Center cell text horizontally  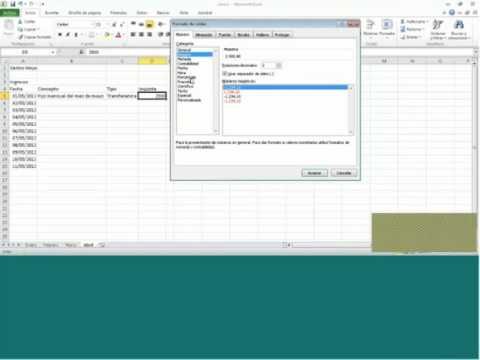tap(142, 34)
